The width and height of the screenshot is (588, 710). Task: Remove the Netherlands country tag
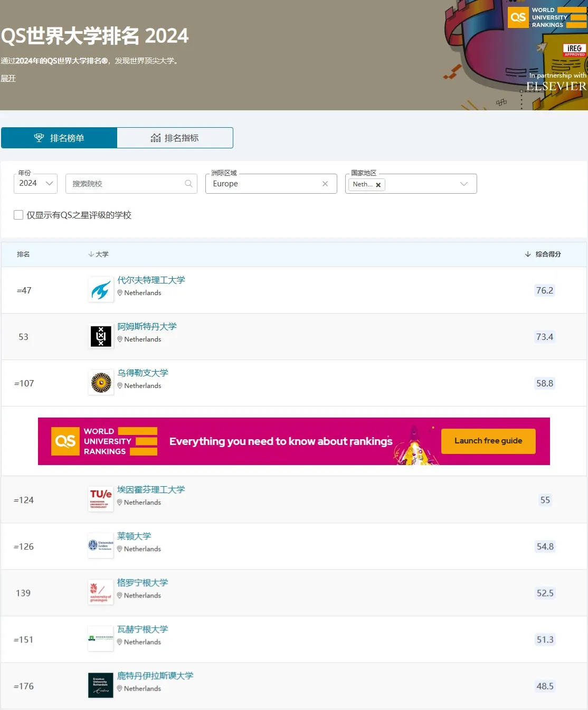(378, 185)
